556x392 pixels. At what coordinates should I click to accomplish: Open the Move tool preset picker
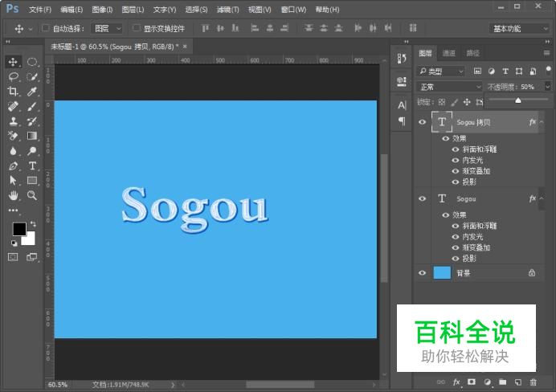[31, 29]
